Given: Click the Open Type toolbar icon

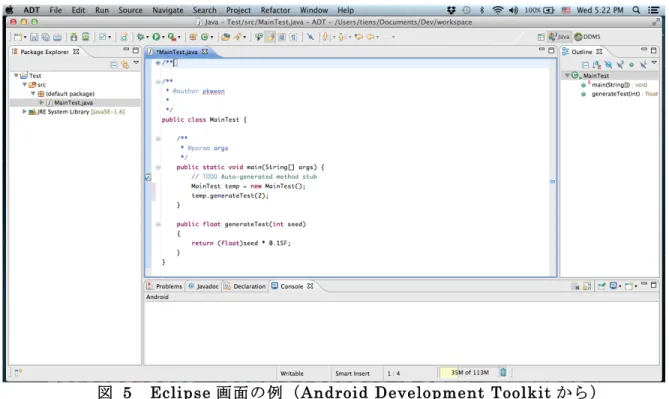Looking at the screenshot, I should pyautogui.click(x=225, y=37).
